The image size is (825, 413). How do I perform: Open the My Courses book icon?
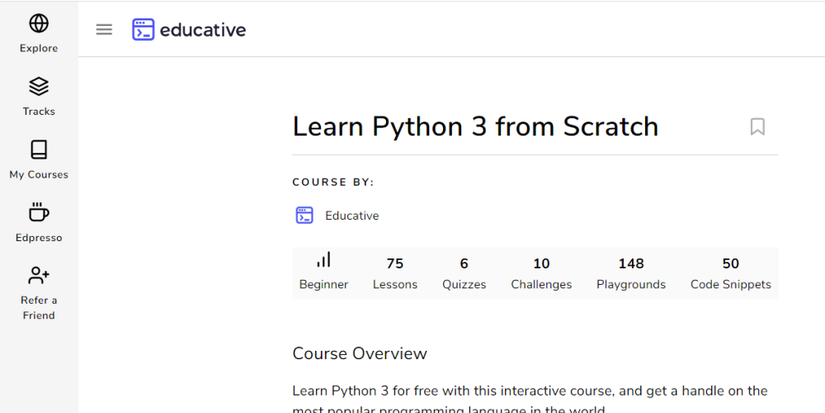(39, 149)
